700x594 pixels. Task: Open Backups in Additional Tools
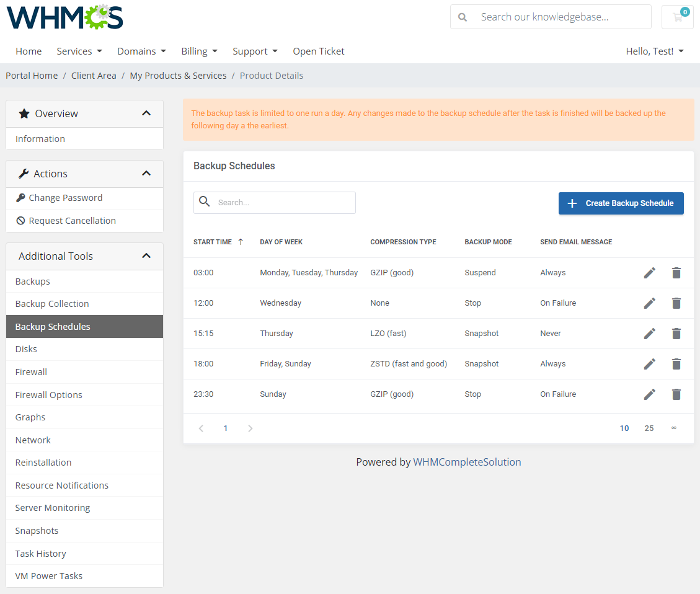pyautogui.click(x=85, y=281)
